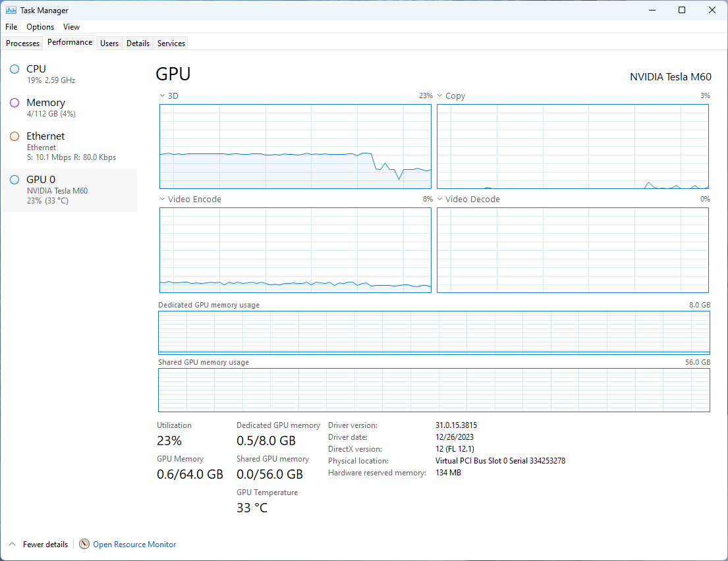Open the Video Decode graph dropdown
This screenshot has width=728, height=561.
point(440,200)
